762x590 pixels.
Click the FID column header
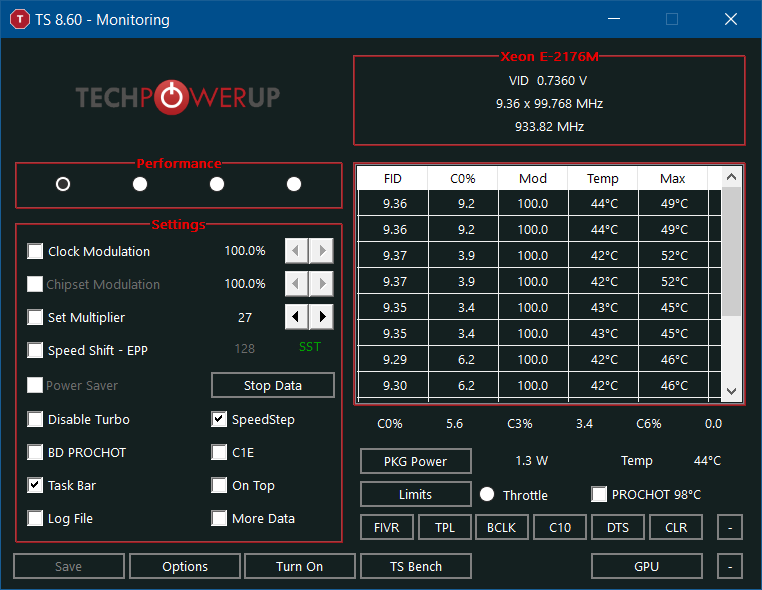pos(393,178)
